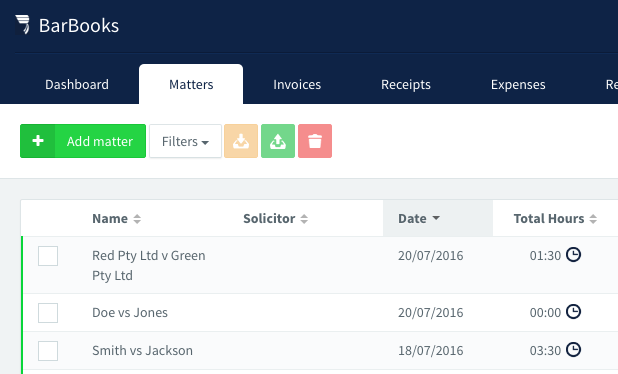Screen dimensions: 618x374
Task: Click the plus icon on Add matter
Action: [38, 141]
